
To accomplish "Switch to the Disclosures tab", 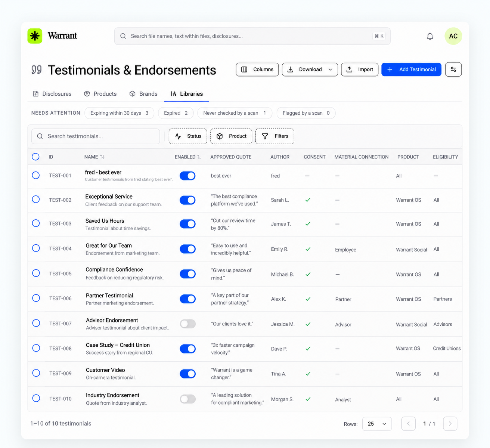I will point(52,94).
